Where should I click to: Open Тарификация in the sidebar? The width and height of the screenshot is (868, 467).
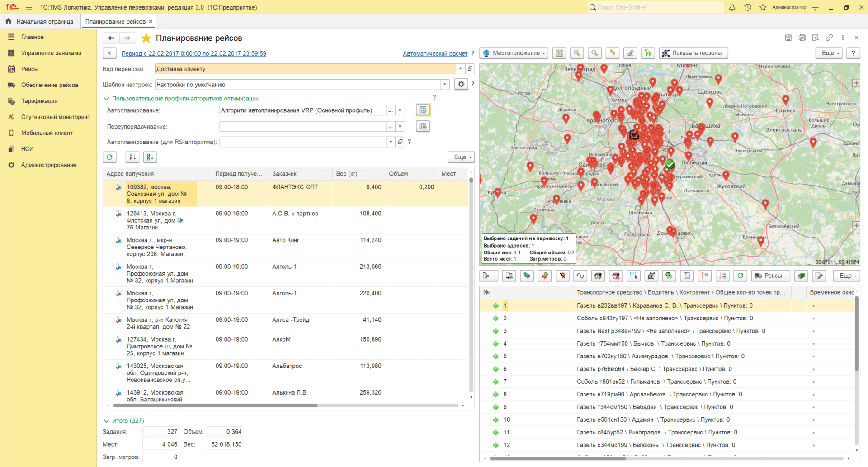point(39,101)
